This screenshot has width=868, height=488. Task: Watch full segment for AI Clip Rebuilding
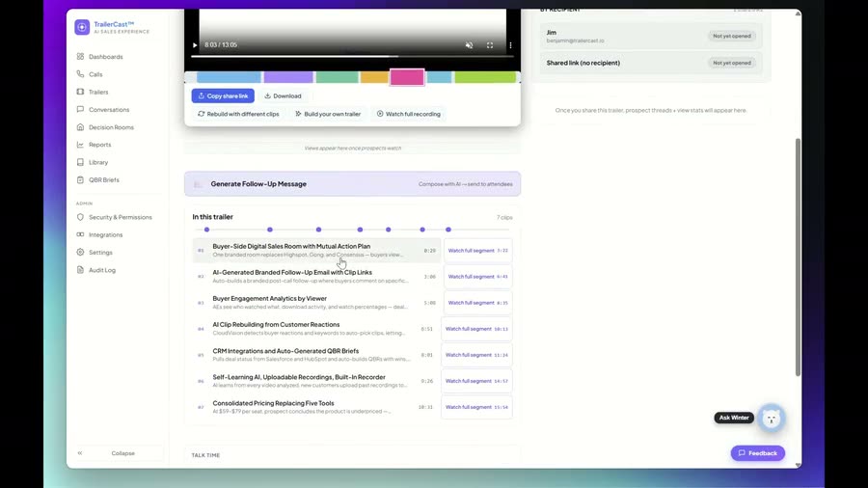pyautogui.click(x=476, y=329)
